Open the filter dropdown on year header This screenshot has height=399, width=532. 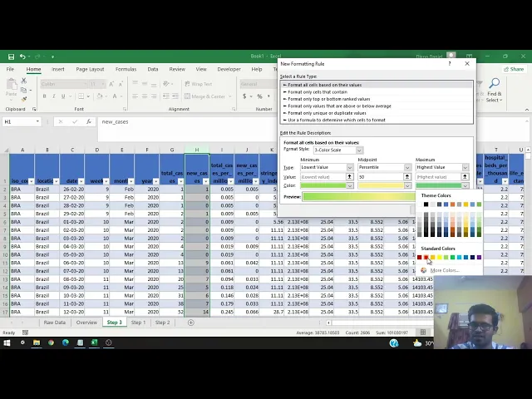click(155, 181)
